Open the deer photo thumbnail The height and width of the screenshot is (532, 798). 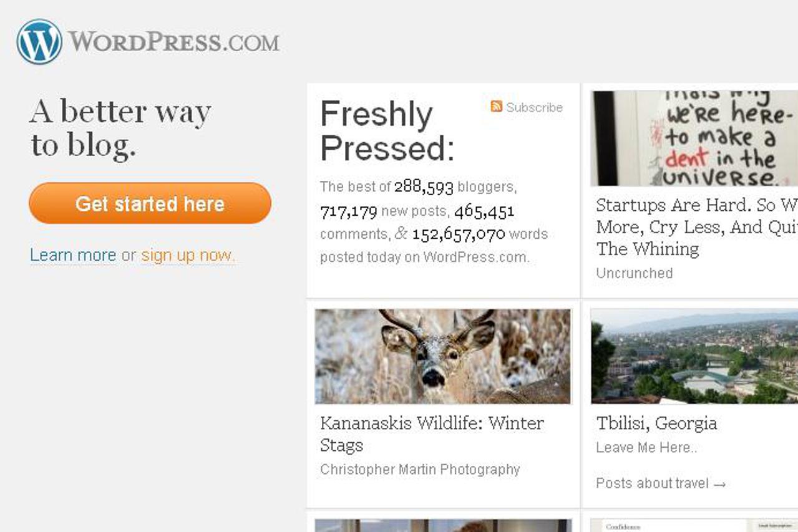point(442,356)
